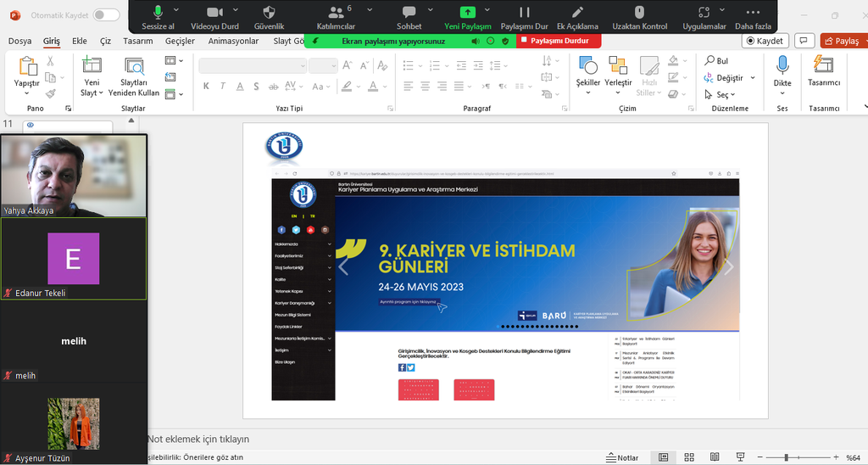The width and height of the screenshot is (868, 465).
Task: Open Zoom Güvenlik shield options
Action: click(x=269, y=13)
